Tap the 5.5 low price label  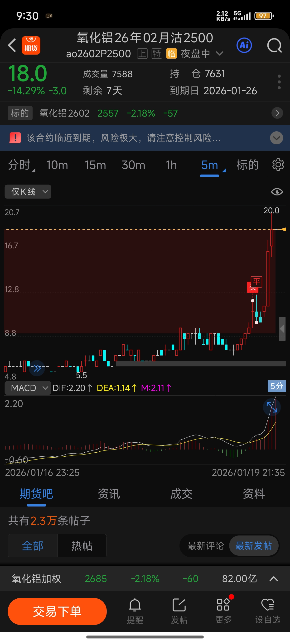click(x=81, y=375)
